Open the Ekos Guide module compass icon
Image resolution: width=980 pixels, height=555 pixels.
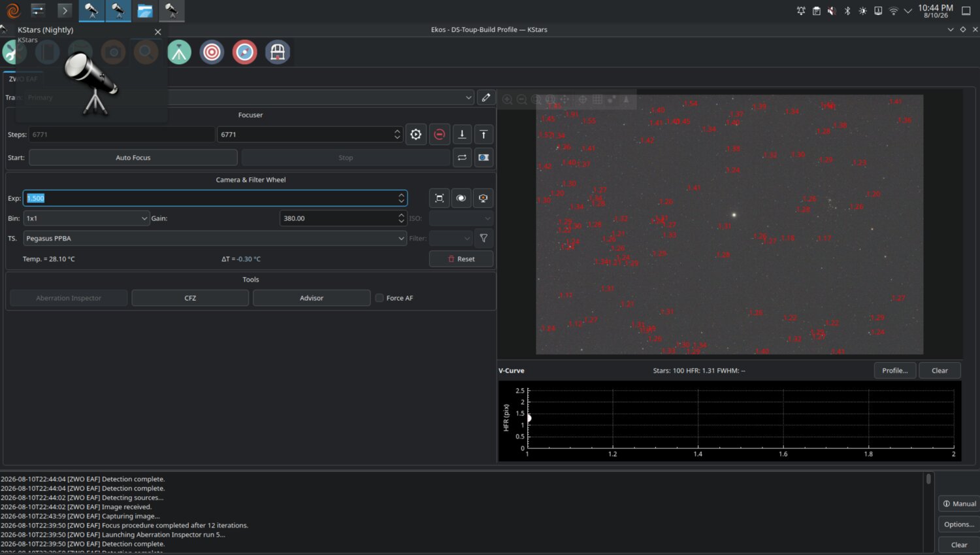245,52
